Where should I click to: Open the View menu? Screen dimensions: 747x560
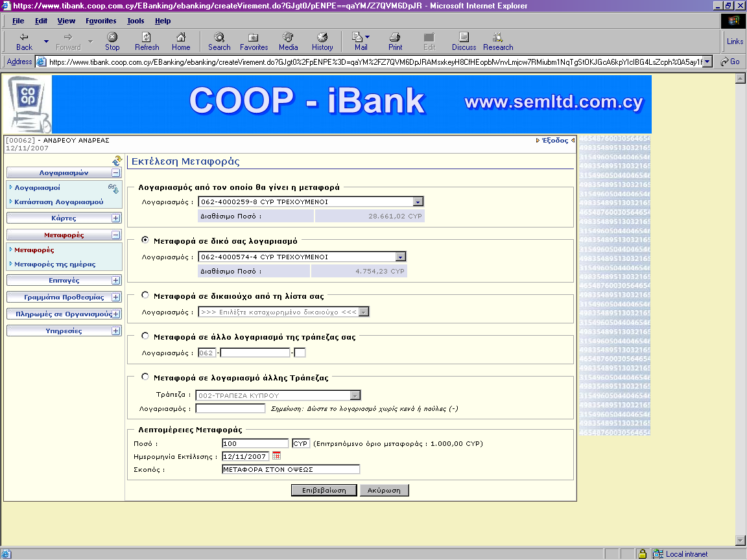click(x=66, y=21)
